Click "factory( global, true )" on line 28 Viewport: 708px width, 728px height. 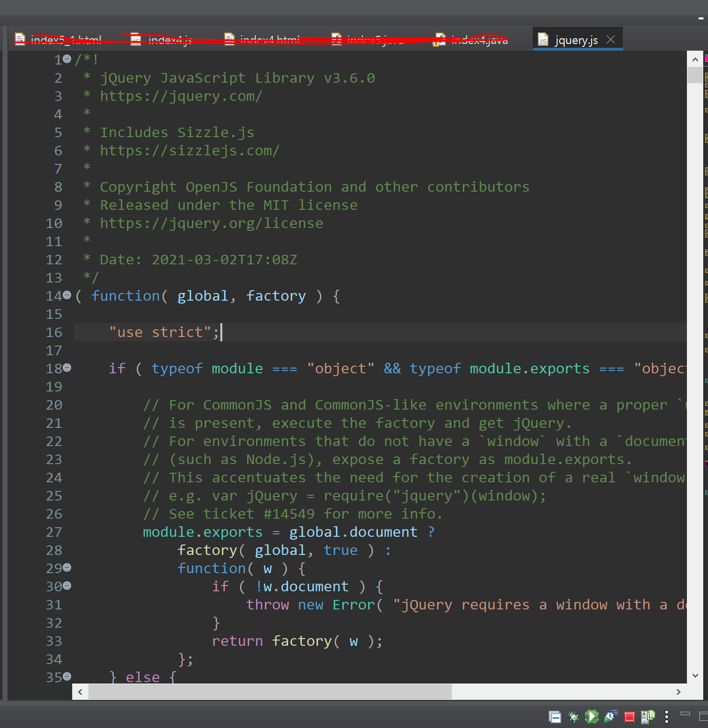tap(276, 550)
